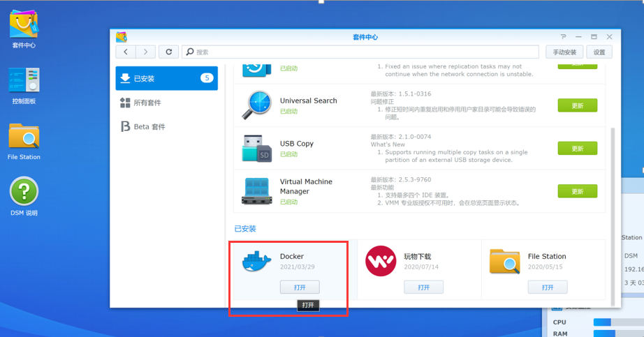Click the 玩物下载 package icon
Image resolution: width=644 pixels, height=337 pixels.
pos(381,261)
